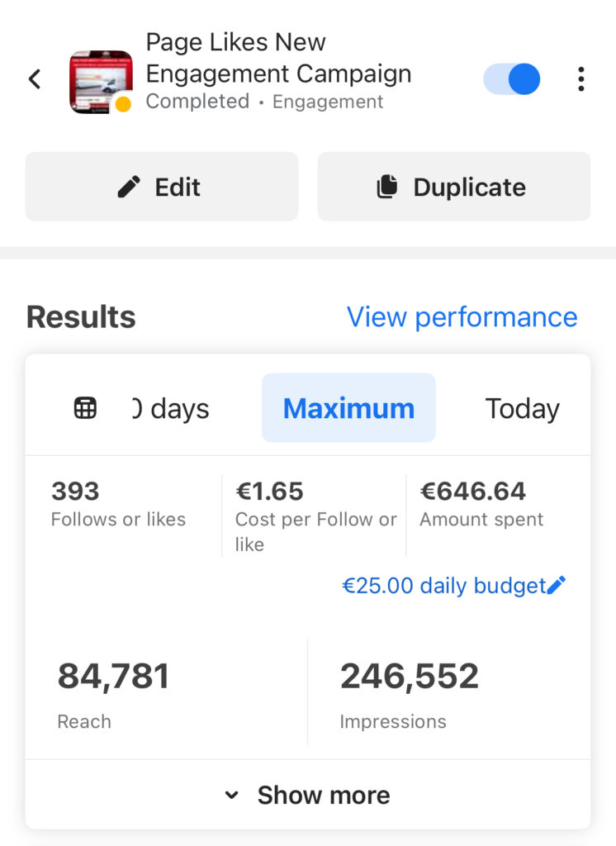Switch to the Today date range tab
The height and width of the screenshot is (846, 616).
(x=522, y=408)
